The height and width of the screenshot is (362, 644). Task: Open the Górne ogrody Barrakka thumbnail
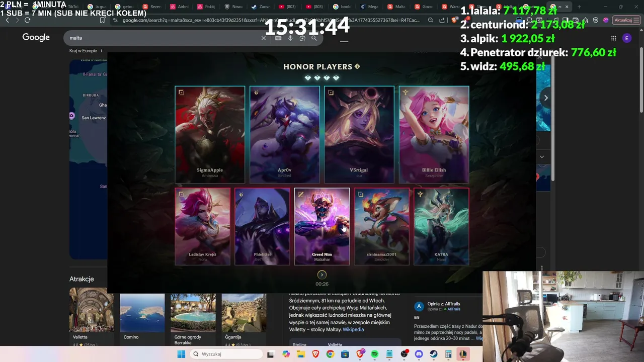193,310
